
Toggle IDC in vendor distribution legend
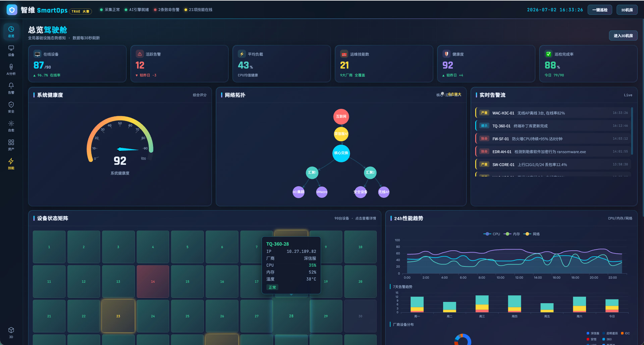[626, 333]
